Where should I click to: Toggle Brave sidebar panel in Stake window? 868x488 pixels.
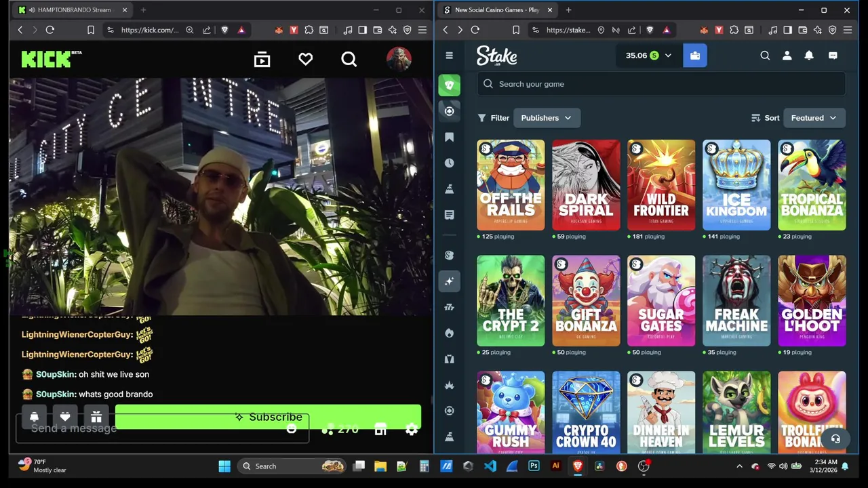pyautogui.click(x=787, y=30)
